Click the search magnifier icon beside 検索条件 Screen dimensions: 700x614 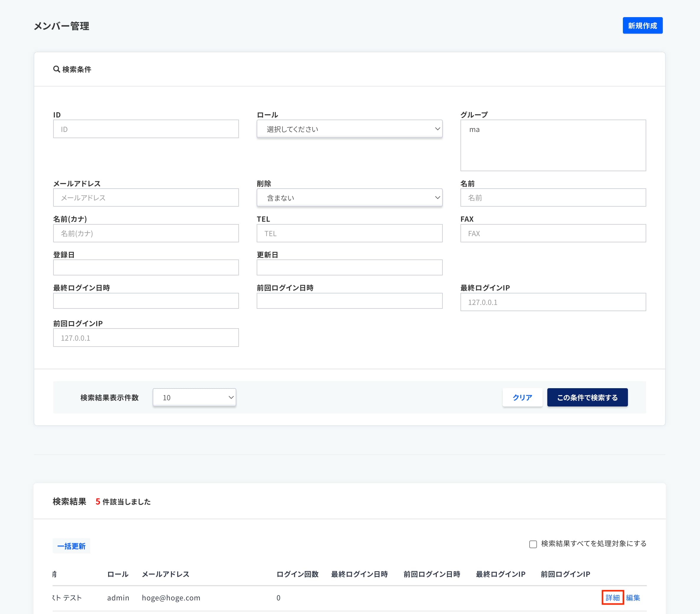tap(56, 69)
